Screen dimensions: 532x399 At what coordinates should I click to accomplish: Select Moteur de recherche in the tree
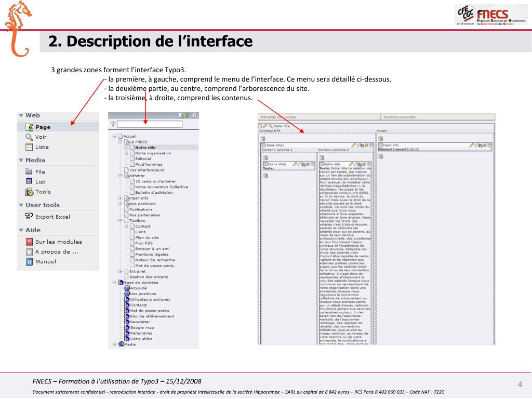155,260
